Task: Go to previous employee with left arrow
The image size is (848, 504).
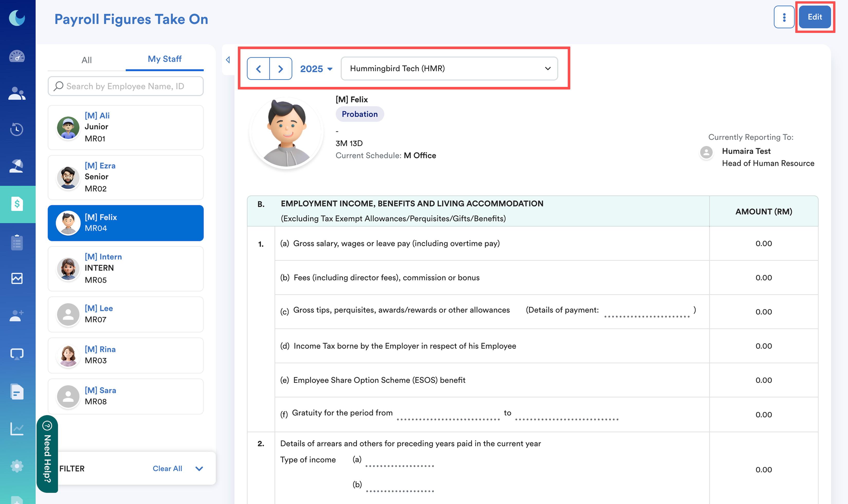Action: point(258,69)
